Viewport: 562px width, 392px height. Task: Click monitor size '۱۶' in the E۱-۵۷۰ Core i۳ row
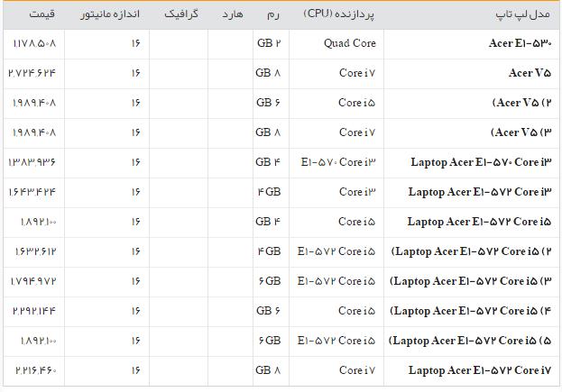click(x=135, y=162)
